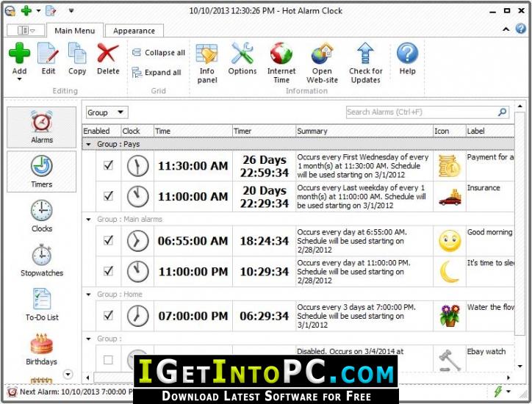Screen dimensions: 532x404
Task: Open the To-Do List section
Action: [42, 304]
